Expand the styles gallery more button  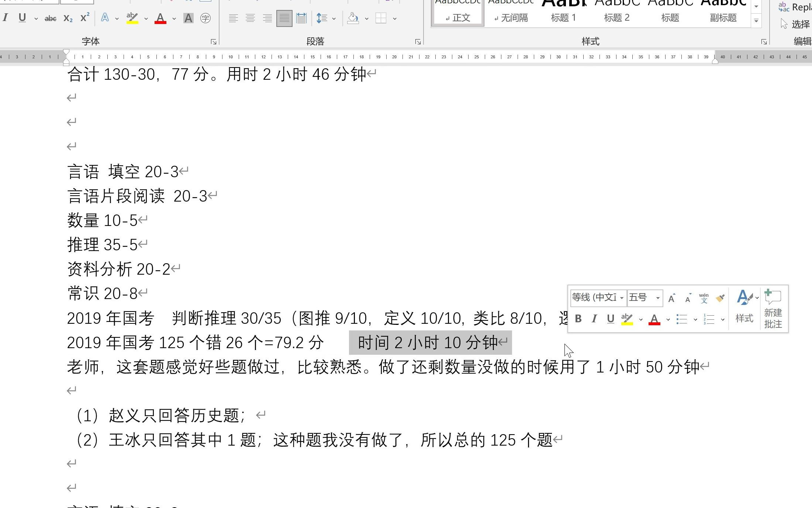756,21
